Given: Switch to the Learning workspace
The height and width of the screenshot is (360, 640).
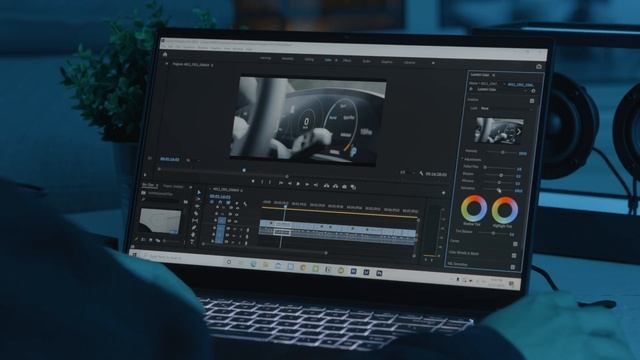Looking at the screenshot, I should coord(265,58).
